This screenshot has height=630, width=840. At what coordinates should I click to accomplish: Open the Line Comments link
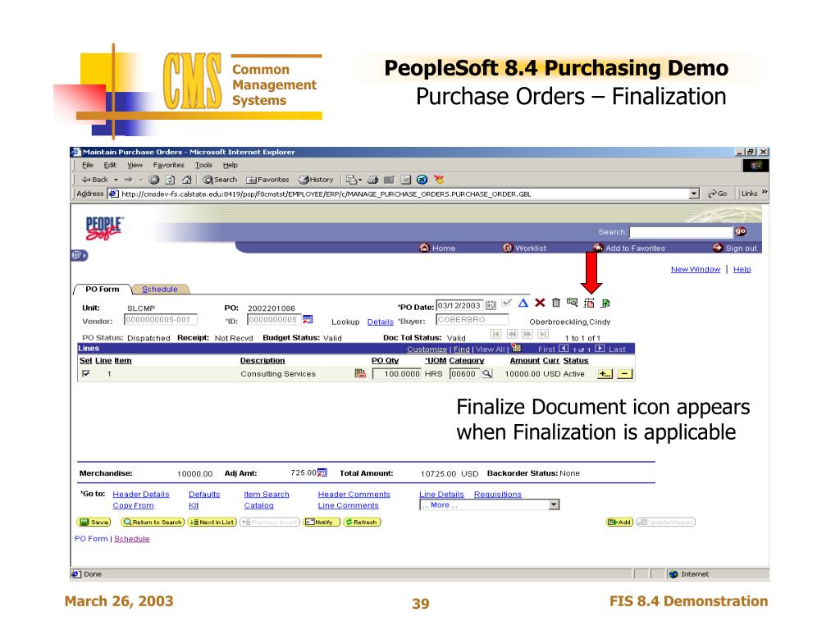click(348, 505)
